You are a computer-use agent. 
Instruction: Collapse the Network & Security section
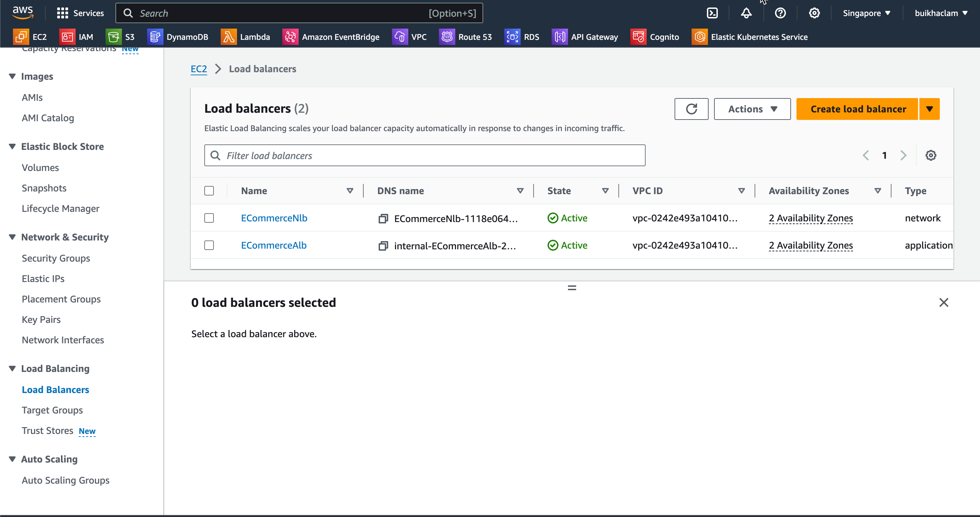(12, 237)
